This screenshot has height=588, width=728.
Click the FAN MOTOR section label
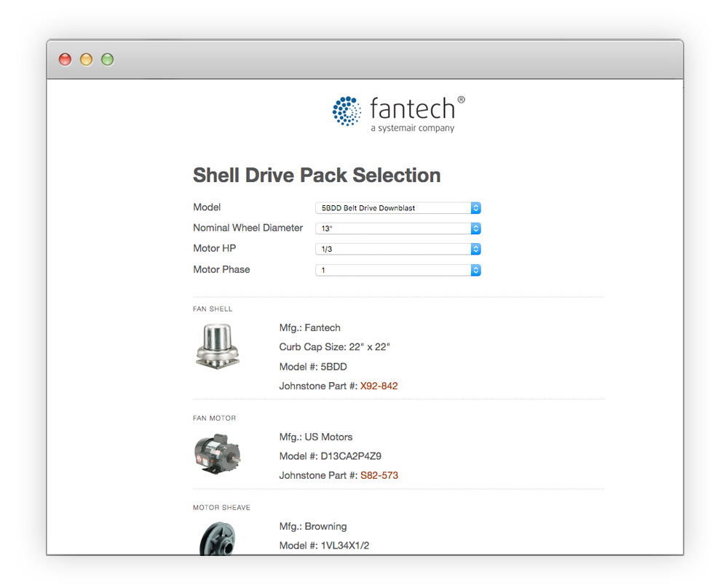click(x=215, y=418)
